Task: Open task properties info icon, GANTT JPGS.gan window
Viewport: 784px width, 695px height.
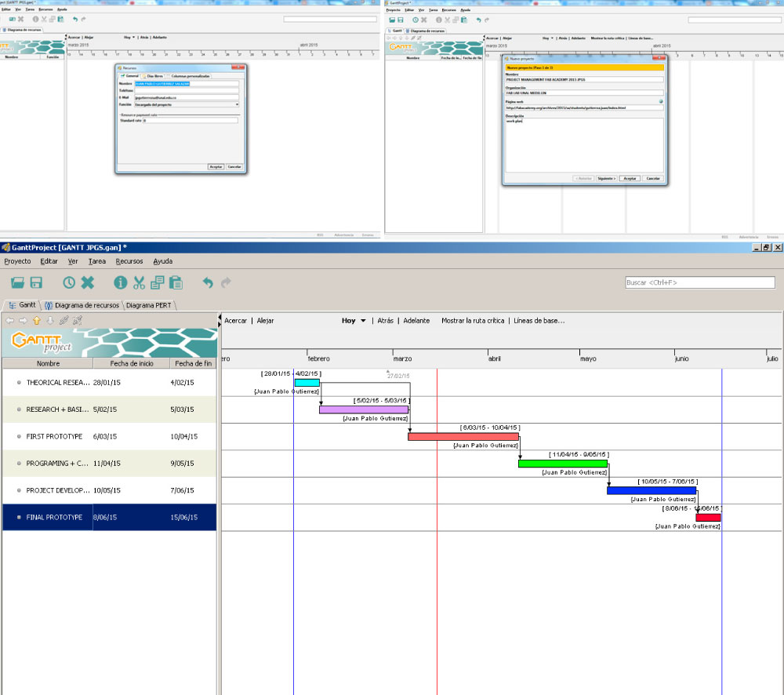Action: tap(120, 282)
